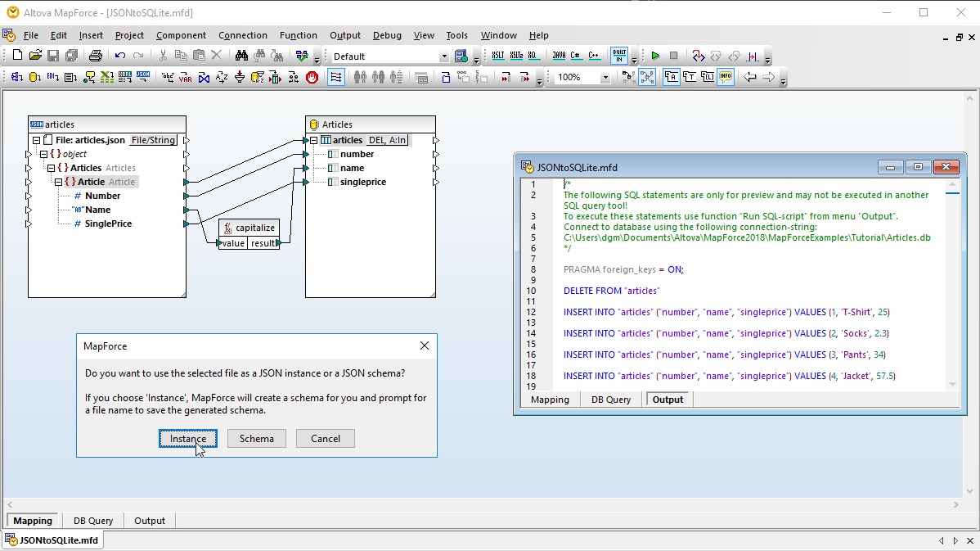Close the MapForce dialog with X
The width and height of the screenshot is (980, 551).
425,346
